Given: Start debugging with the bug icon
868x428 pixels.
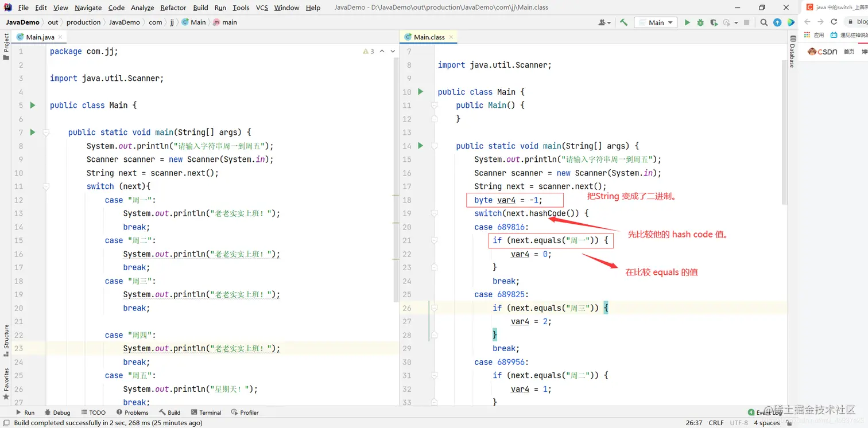Looking at the screenshot, I should pos(700,22).
